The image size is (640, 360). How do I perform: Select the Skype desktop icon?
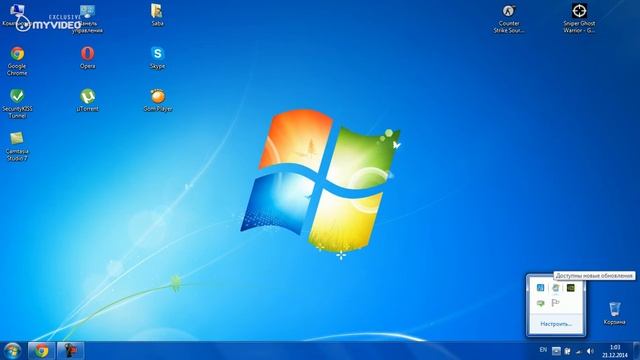tap(158, 58)
